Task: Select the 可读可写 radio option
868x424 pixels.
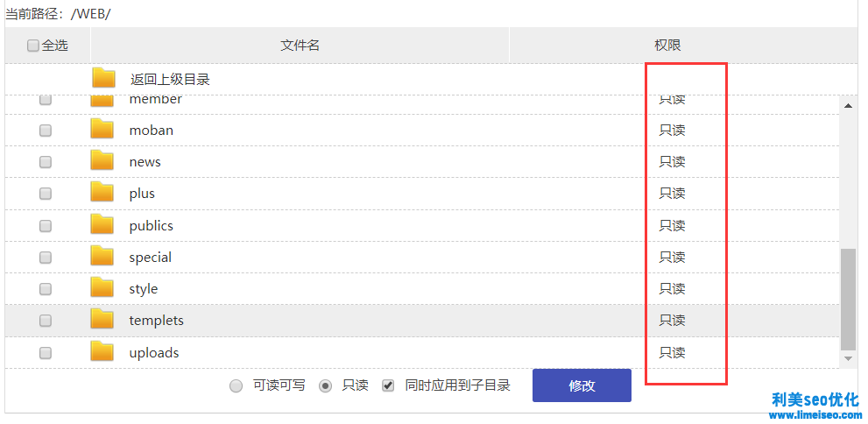Action: [x=236, y=385]
